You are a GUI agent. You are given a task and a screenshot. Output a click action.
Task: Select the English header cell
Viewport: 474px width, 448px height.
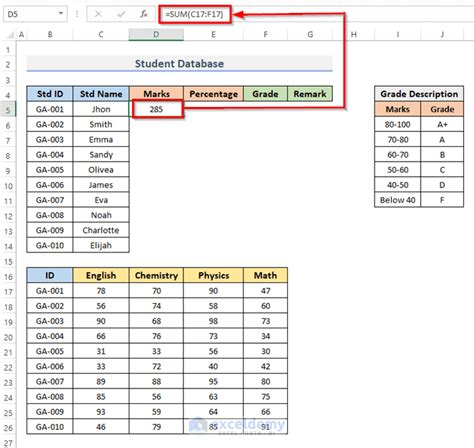click(101, 275)
